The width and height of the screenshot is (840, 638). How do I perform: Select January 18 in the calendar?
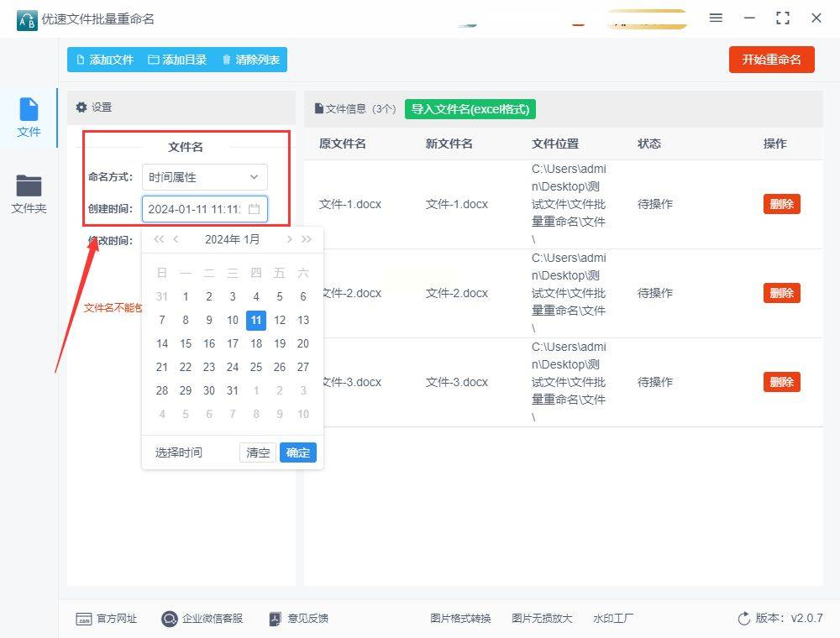point(256,343)
